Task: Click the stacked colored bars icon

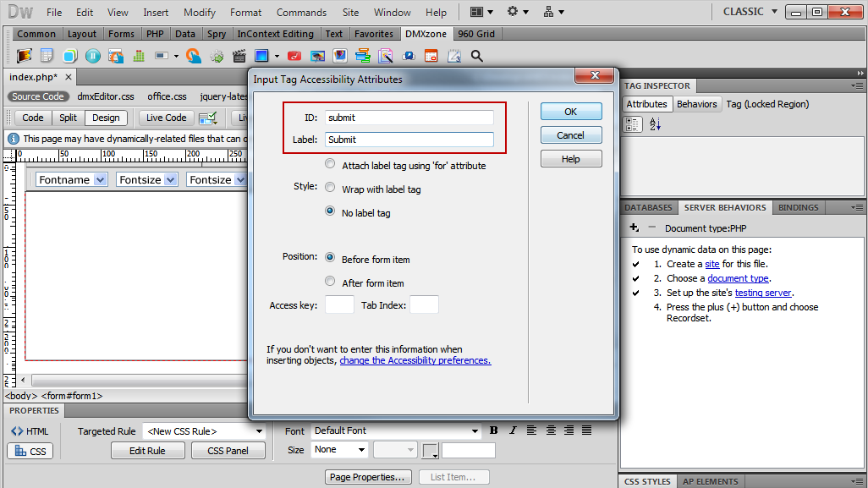Action: coord(363,56)
